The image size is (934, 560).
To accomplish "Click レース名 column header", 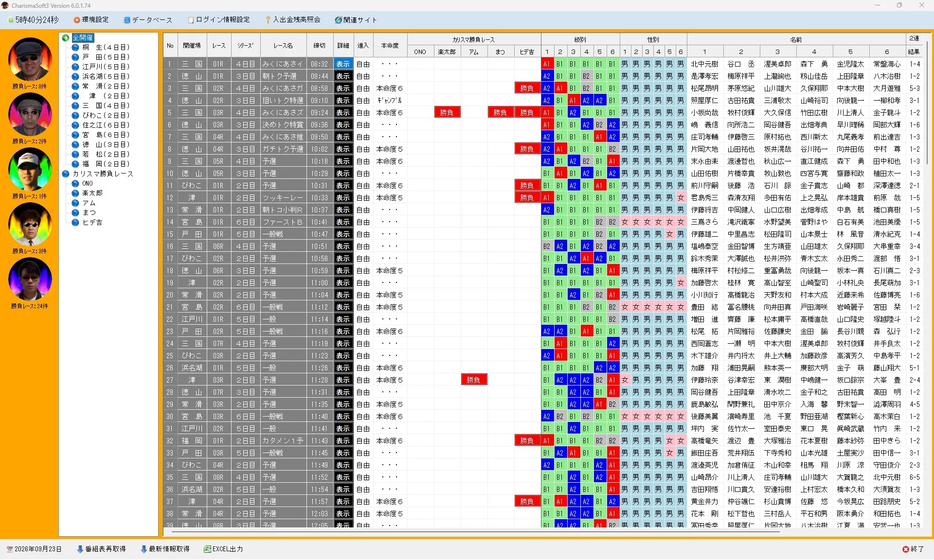I will pos(283,45).
